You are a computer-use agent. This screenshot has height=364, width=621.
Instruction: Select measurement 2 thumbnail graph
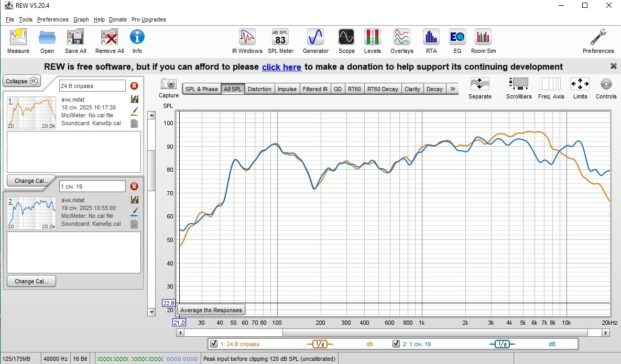[x=31, y=213]
